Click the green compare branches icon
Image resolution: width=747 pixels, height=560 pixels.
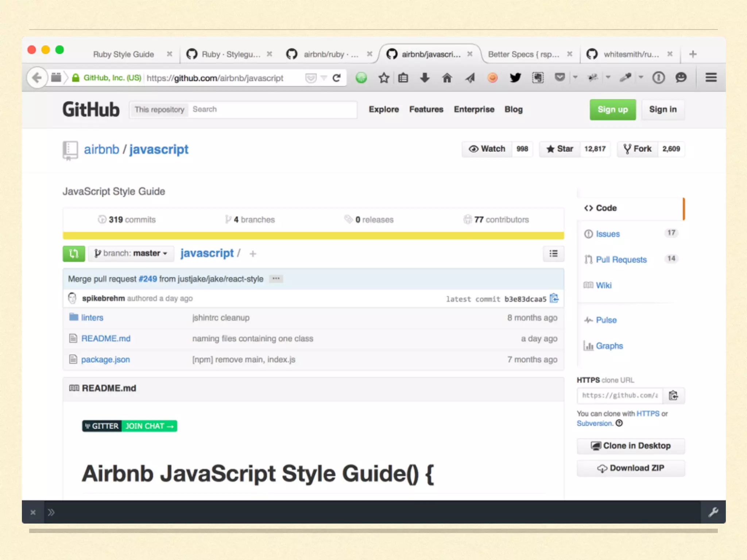tap(74, 253)
